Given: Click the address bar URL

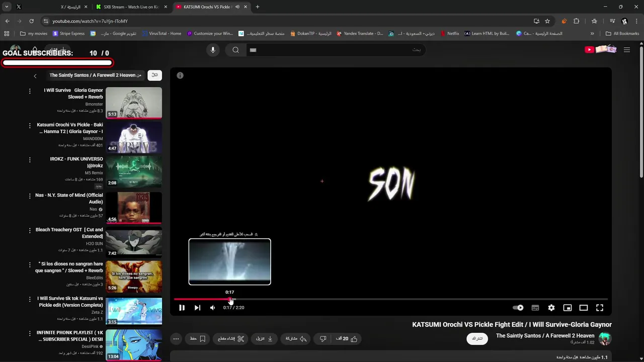Looking at the screenshot, I should [x=90, y=21].
